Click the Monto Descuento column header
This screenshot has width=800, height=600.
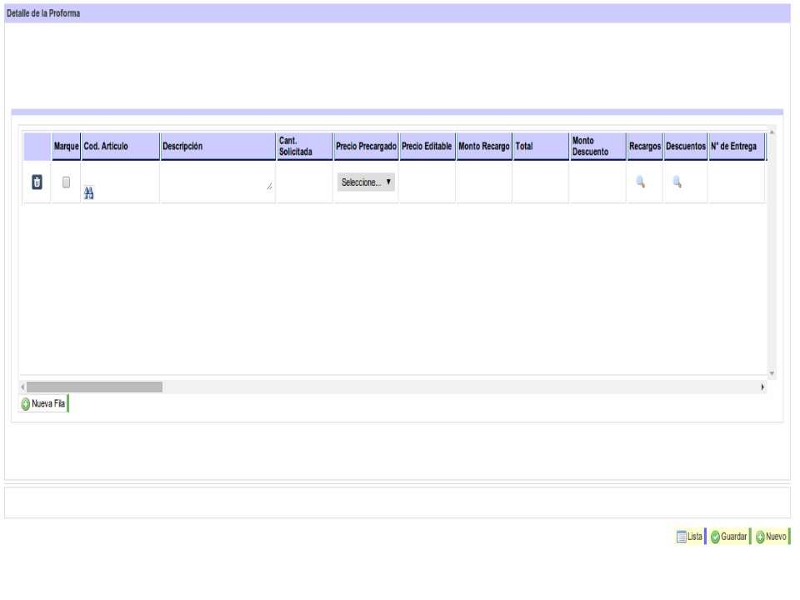coord(589,146)
